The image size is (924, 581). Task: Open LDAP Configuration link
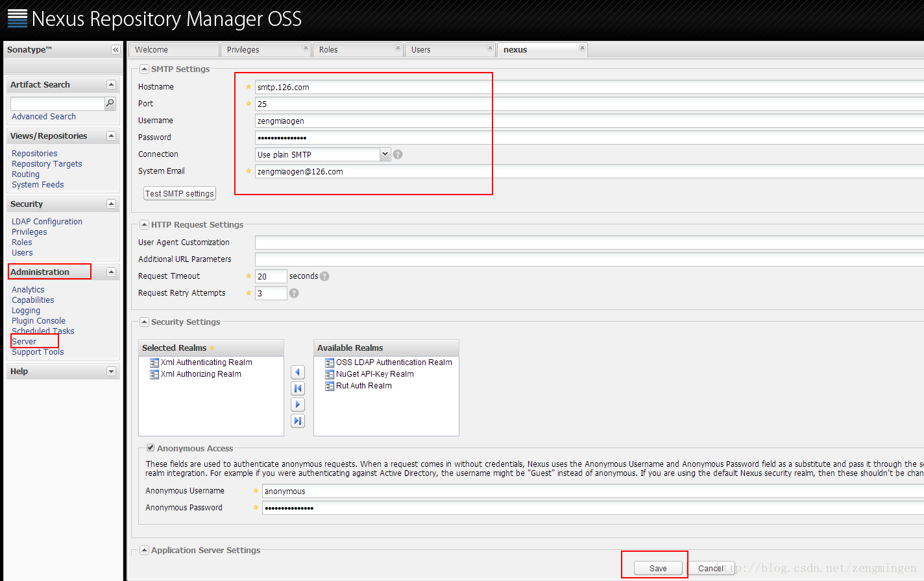(x=47, y=222)
